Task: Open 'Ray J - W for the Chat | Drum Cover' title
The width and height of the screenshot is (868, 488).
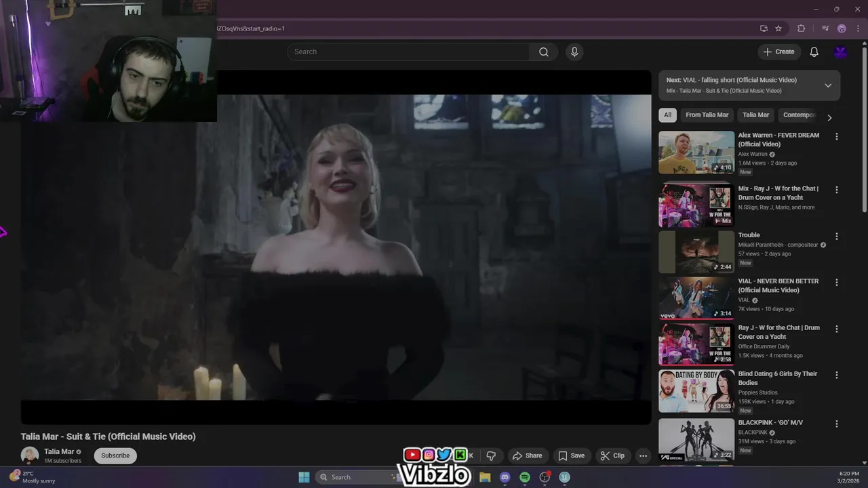Action: pos(779,332)
